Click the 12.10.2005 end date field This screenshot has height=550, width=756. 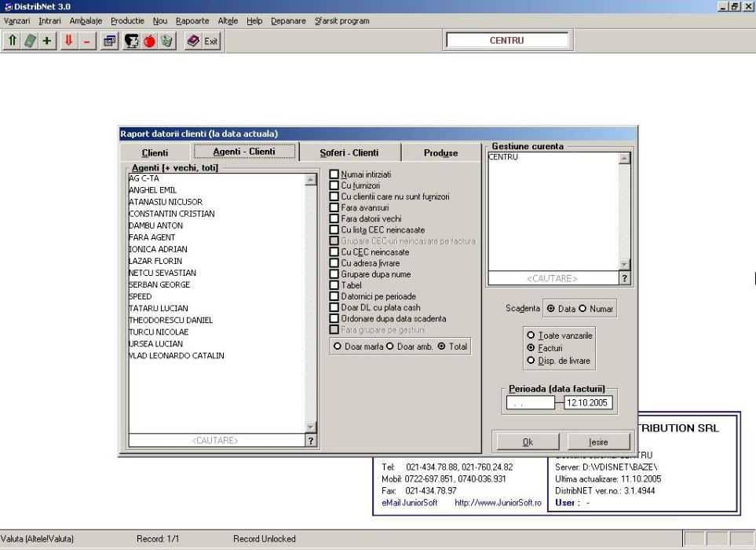click(x=588, y=403)
